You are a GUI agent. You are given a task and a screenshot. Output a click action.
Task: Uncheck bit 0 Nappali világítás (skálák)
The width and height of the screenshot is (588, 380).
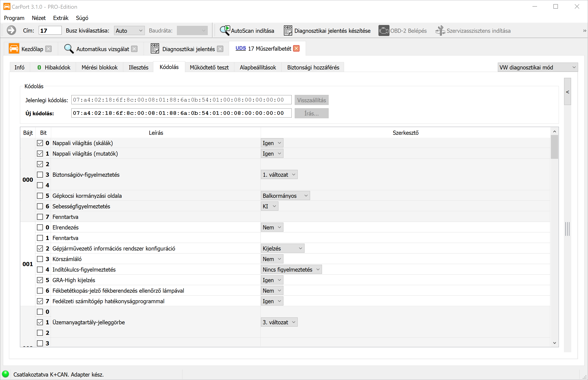click(x=40, y=143)
